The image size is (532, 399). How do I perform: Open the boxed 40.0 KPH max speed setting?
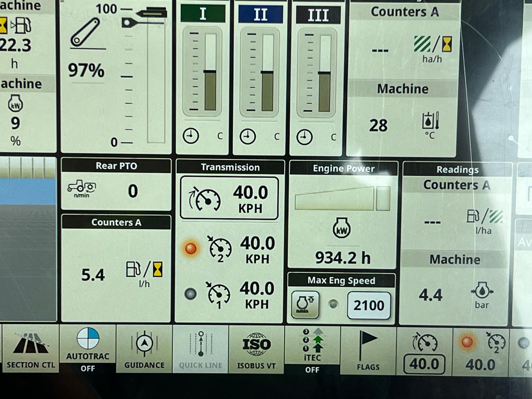[x=229, y=198]
